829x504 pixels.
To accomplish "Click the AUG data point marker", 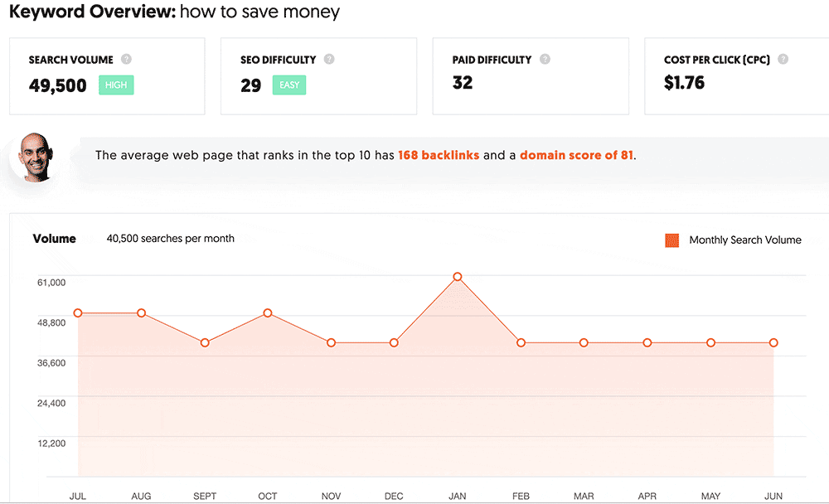I will tap(142, 313).
